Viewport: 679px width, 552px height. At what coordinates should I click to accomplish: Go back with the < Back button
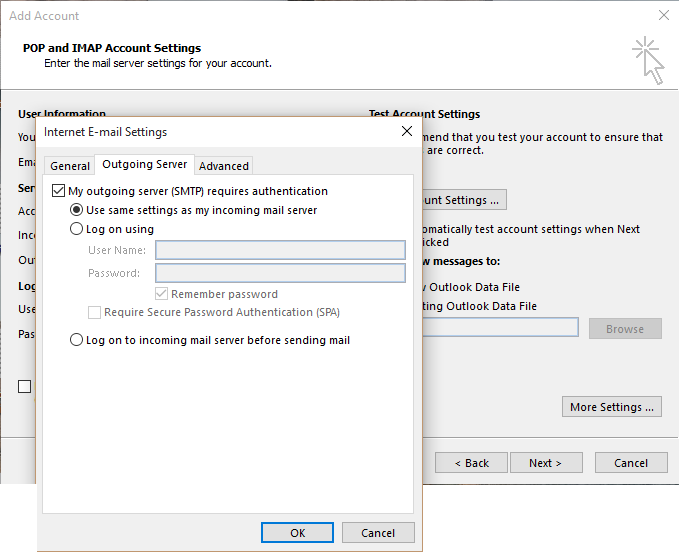point(471,463)
